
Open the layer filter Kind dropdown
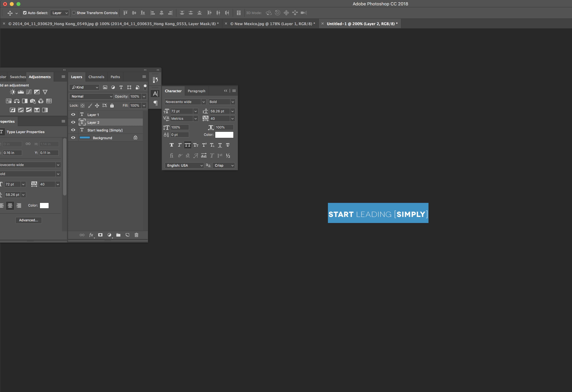pos(84,87)
